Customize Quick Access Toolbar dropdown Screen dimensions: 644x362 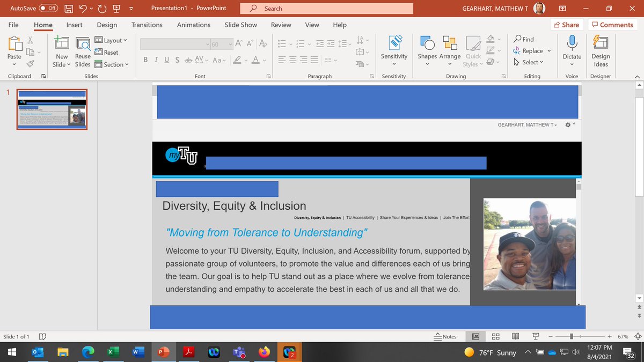click(131, 9)
